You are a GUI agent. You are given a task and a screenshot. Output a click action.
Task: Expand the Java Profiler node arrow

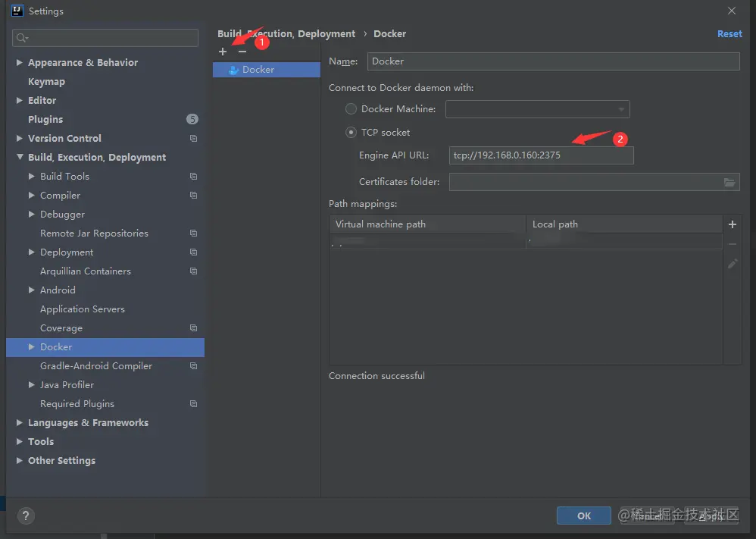coord(31,384)
